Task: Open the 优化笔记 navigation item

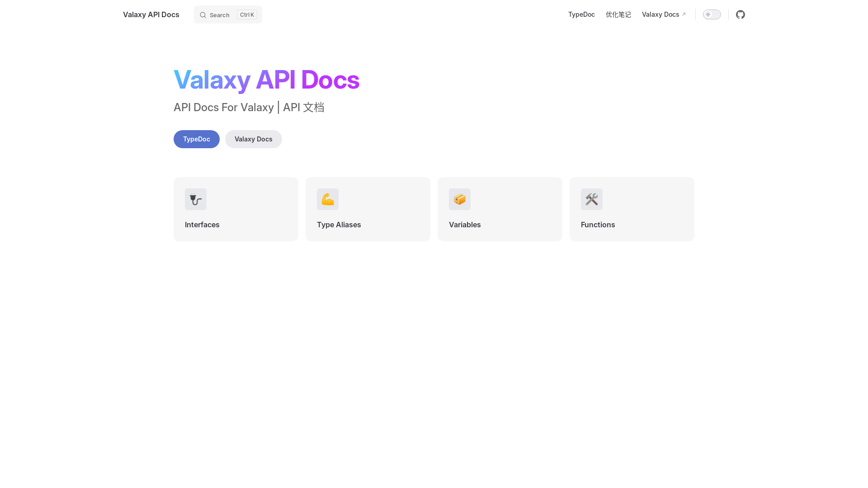Action: (x=618, y=14)
